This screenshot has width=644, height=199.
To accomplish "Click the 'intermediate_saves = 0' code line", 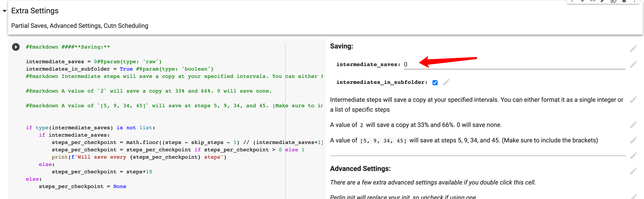I will 94,62.
